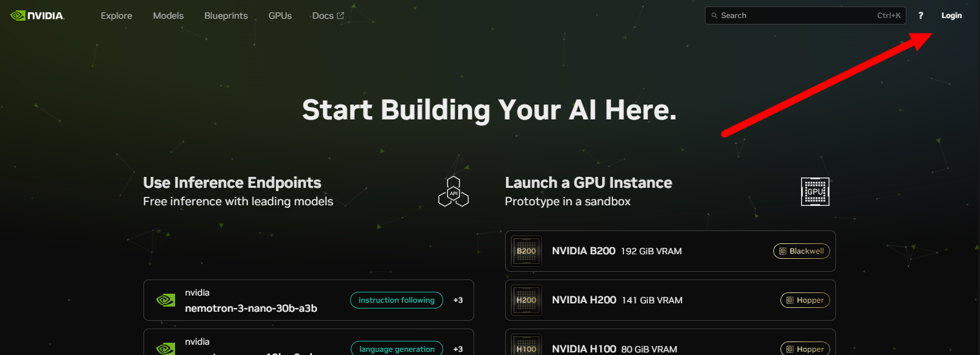The height and width of the screenshot is (355, 980).
Task: Open the Blueprints section
Action: tap(225, 15)
